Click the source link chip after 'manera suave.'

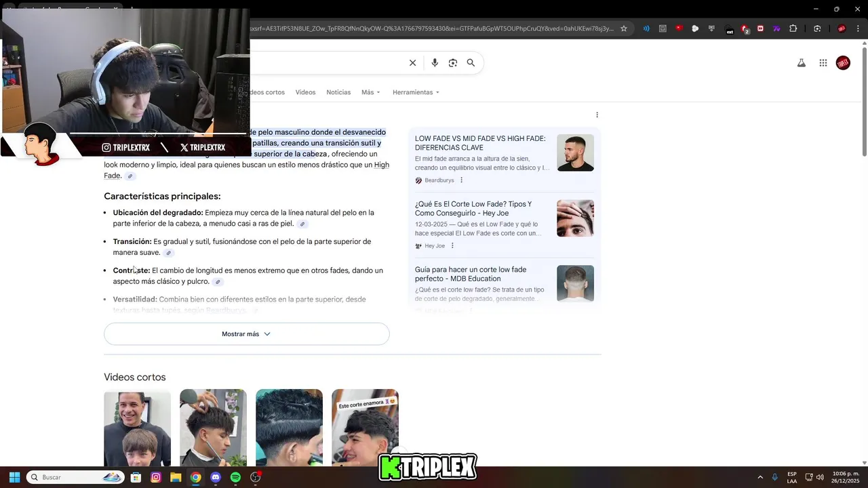click(x=169, y=253)
